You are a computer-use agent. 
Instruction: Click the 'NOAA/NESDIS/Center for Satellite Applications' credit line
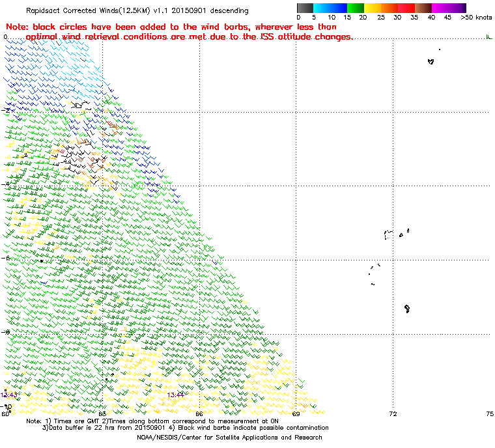(x=229, y=438)
